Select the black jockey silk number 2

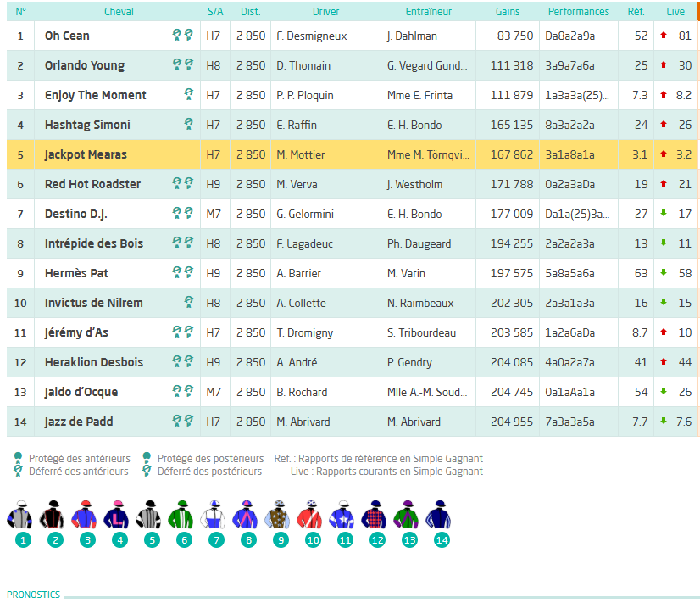(x=52, y=515)
